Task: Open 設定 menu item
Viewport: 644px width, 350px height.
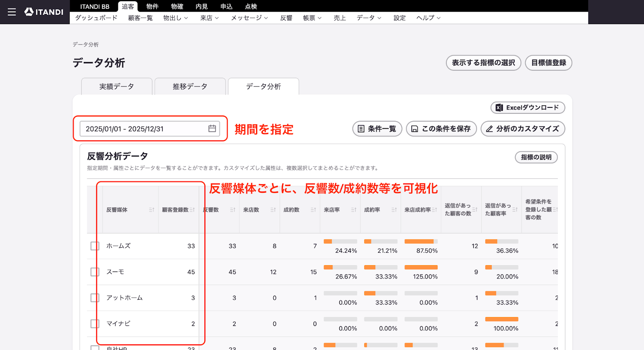Action: pos(400,18)
